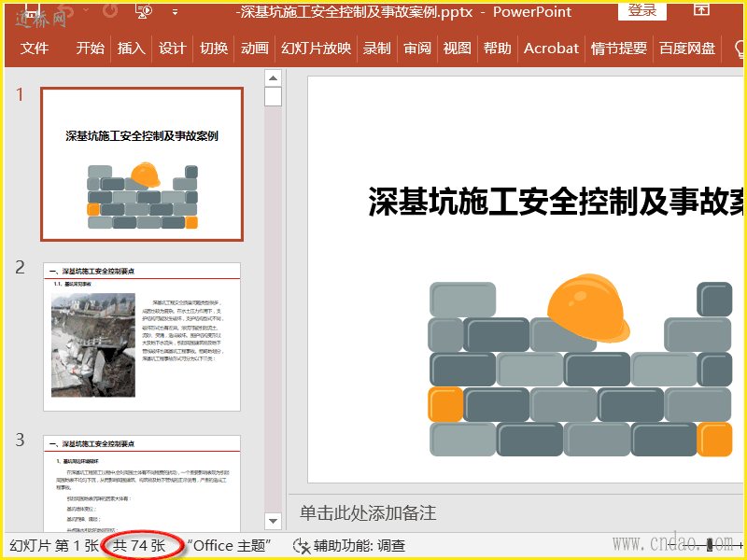
Task: Click the thumbnail pane scrollbar thumb
Action: click(x=273, y=96)
